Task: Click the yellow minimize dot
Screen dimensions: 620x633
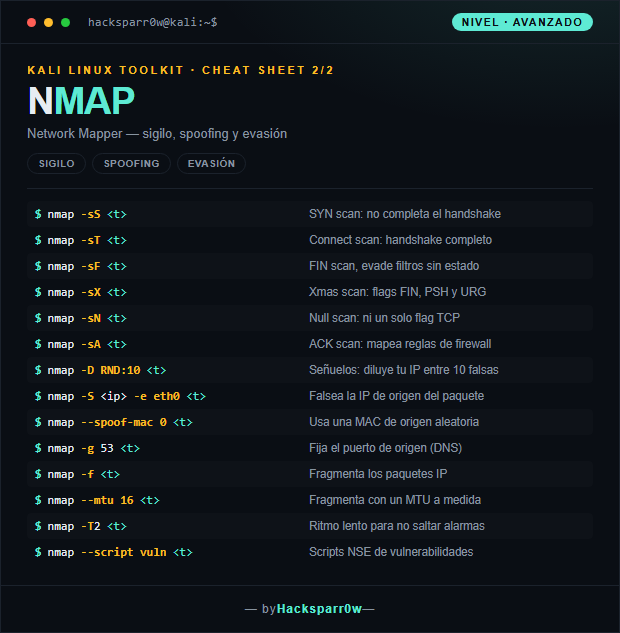Action: [48, 23]
